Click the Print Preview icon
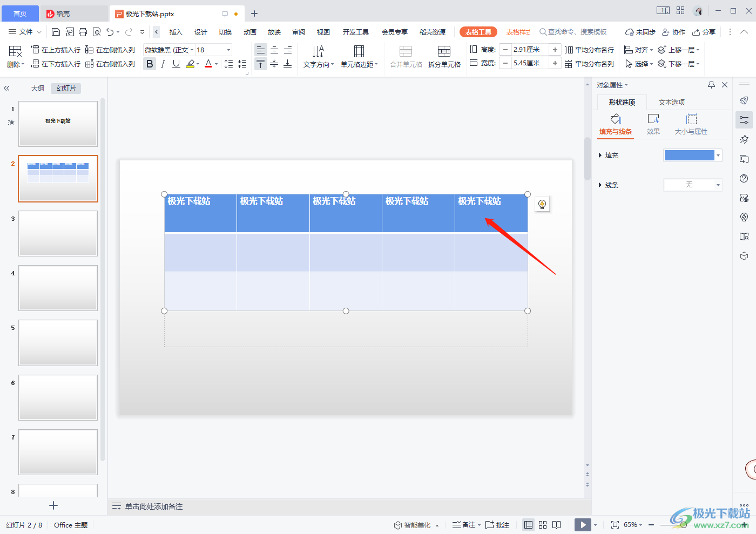 (x=97, y=32)
